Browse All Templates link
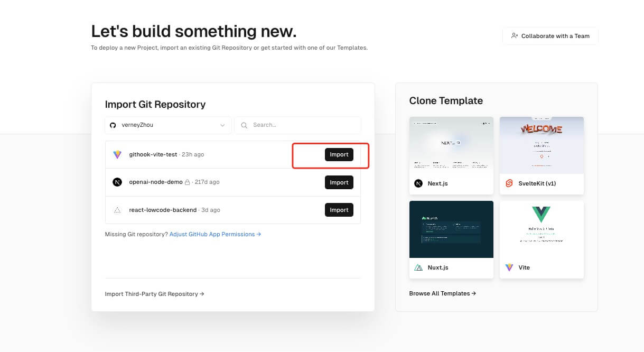The height and width of the screenshot is (352, 644). [442, 293]
